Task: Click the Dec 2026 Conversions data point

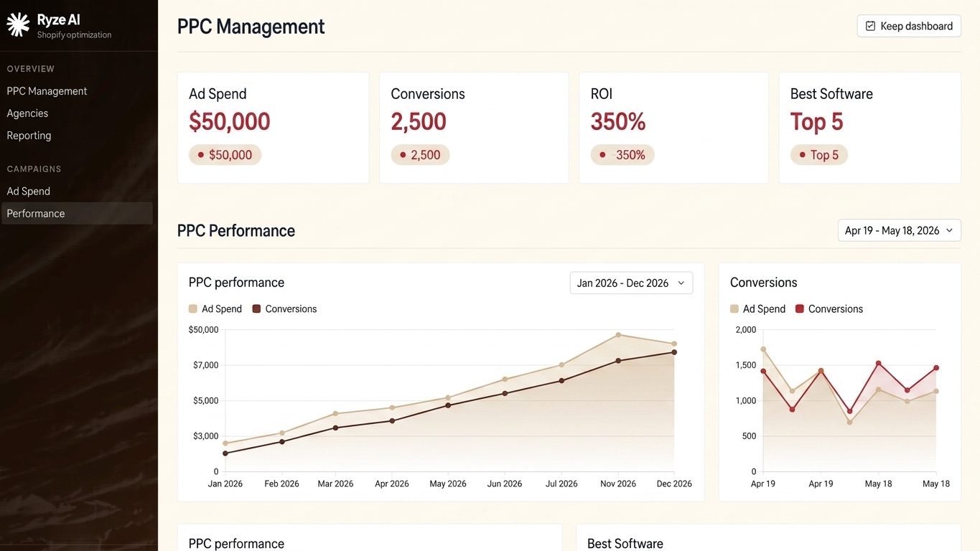Action: (x=674, y=352)
